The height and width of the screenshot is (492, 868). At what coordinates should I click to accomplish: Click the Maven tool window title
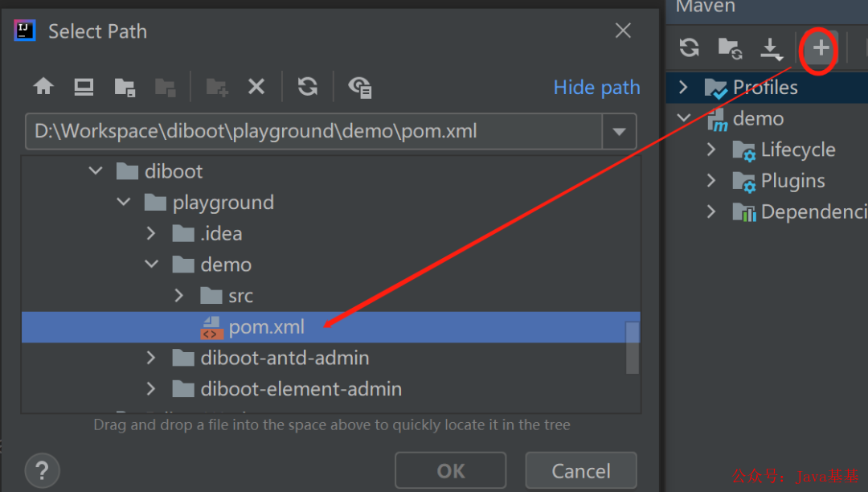tap(706, 6)
